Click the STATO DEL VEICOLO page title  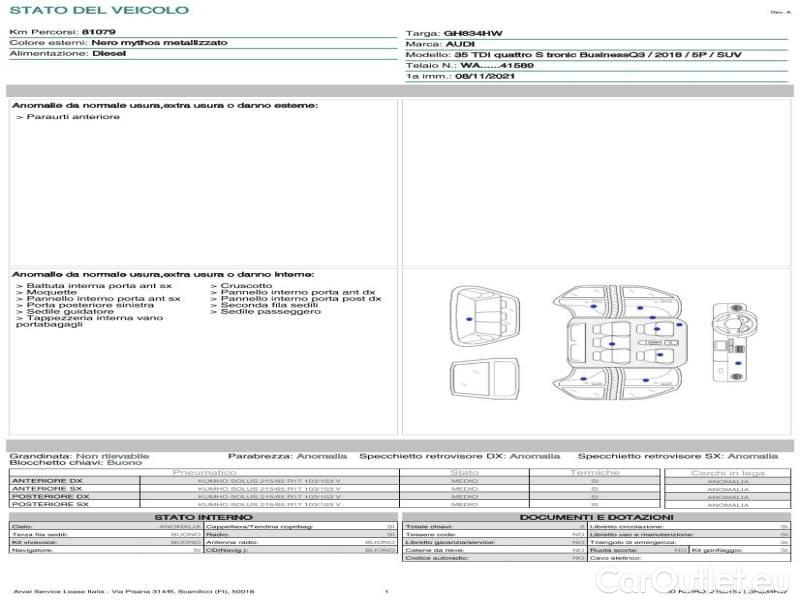tap(98, 10)
